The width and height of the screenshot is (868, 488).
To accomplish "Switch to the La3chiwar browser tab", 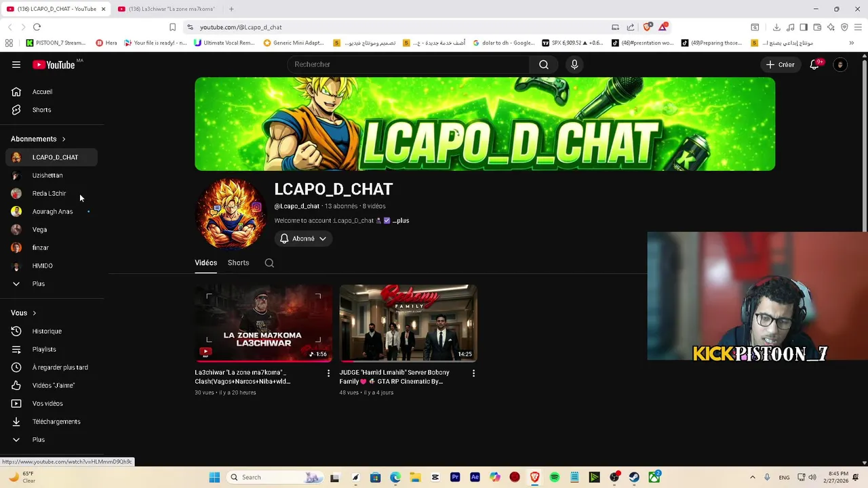I will point(166,9).
